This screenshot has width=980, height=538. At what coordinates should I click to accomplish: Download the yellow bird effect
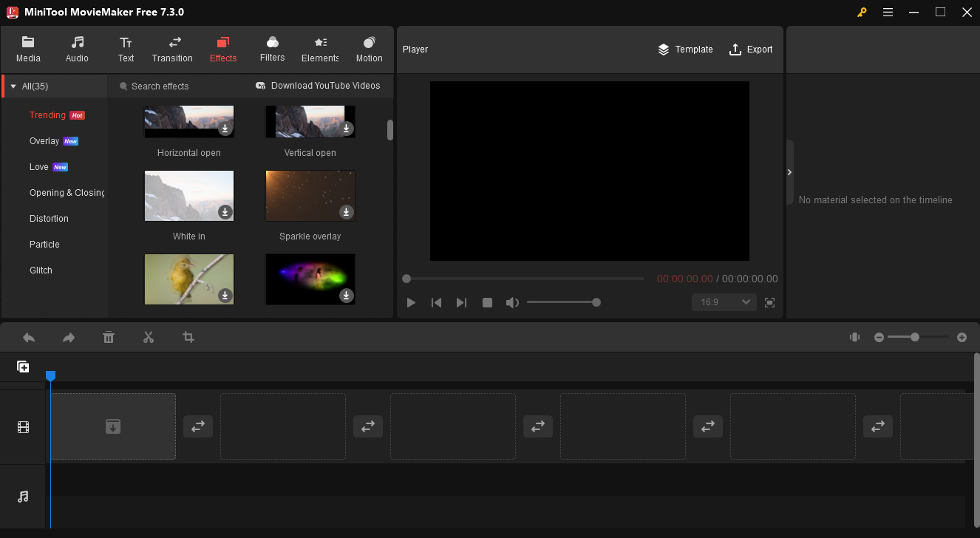pyautogui.click(x=225, y=296)
